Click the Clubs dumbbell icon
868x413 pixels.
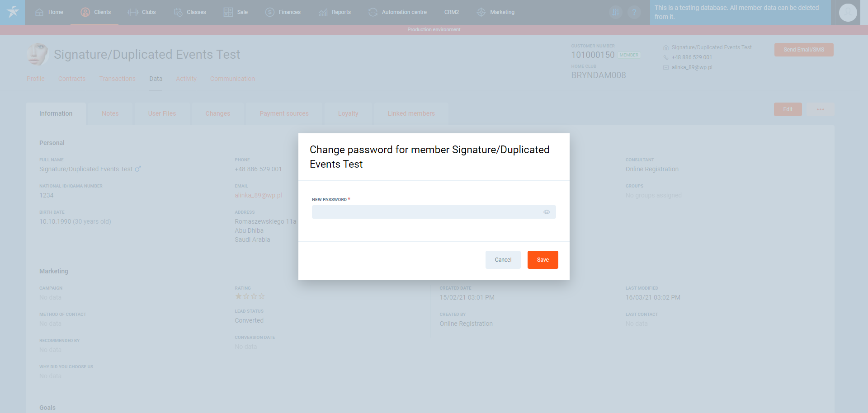pyautogui.click(x=133, y=12)
